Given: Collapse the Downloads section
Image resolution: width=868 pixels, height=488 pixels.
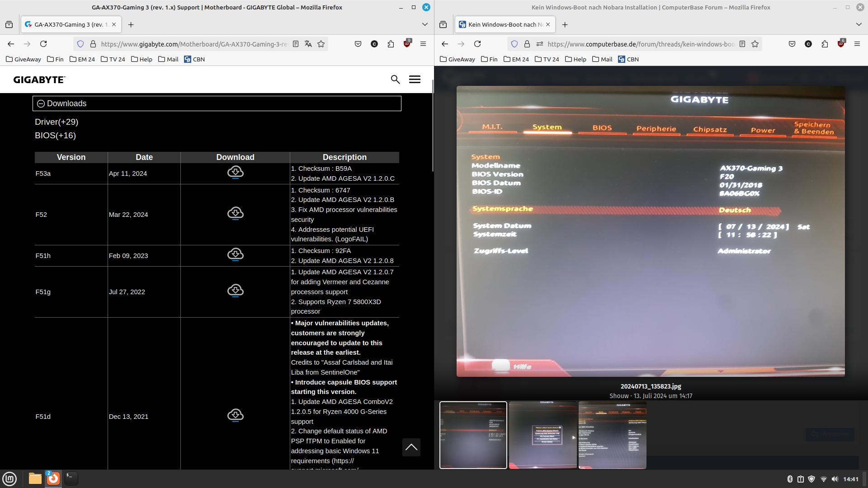Looking at the screenshot, I should (41, 103).
